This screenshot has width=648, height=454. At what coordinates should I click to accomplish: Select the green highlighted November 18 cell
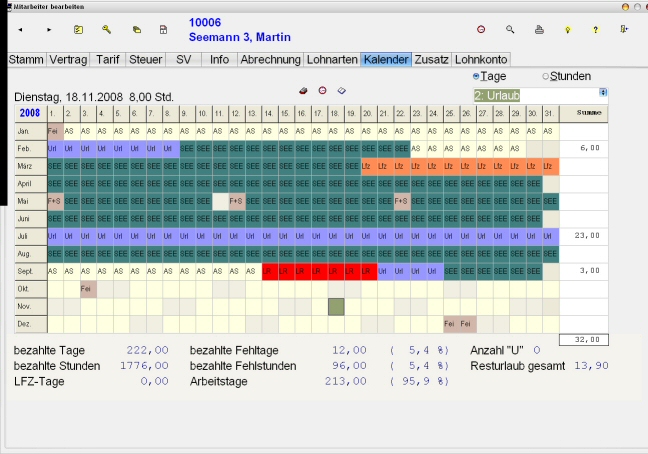pos(336,307)
